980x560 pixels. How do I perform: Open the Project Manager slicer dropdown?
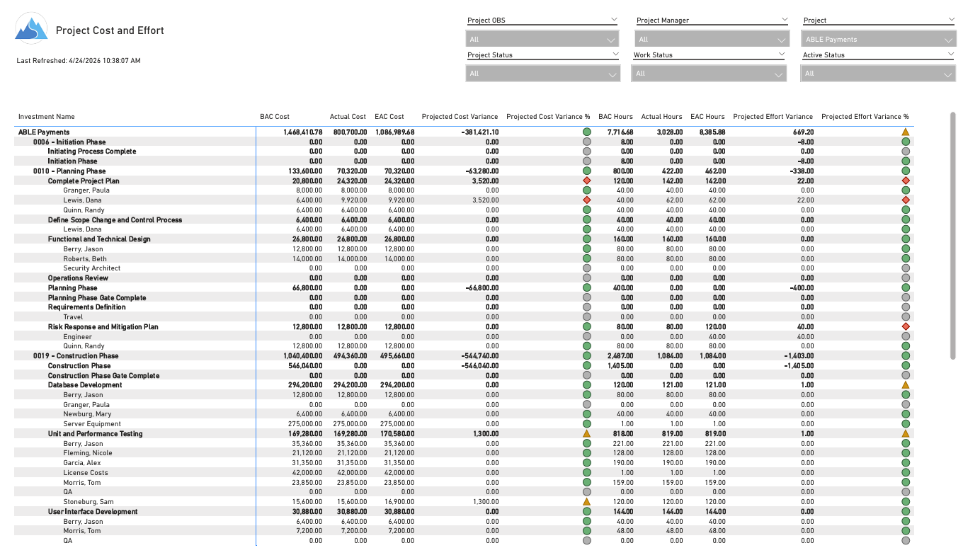(712, 40)
